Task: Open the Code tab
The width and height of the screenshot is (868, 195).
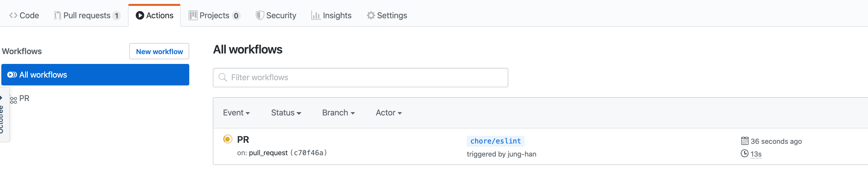Action: (24, 16)
